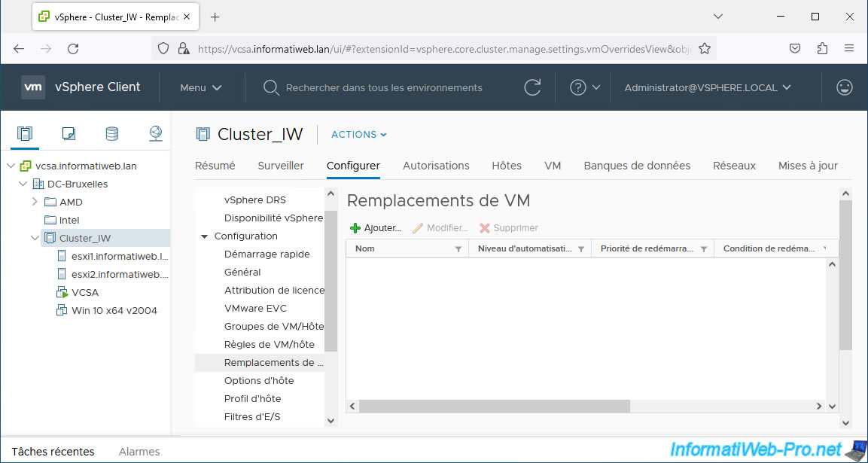This screenshot has width=868, height=463.
Task: Bookmark page with the star icon
Action: pyautogui.click(x=705, y=48)
